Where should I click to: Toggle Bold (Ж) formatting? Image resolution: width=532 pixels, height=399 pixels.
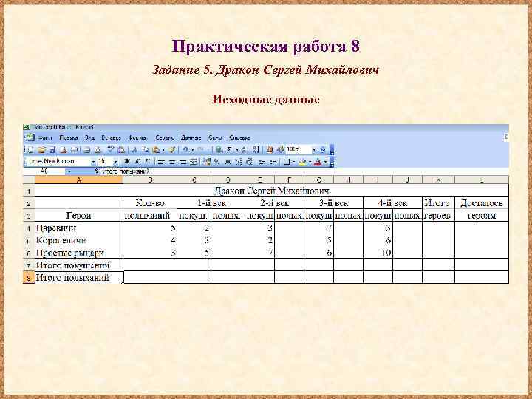tap(127, 162)
